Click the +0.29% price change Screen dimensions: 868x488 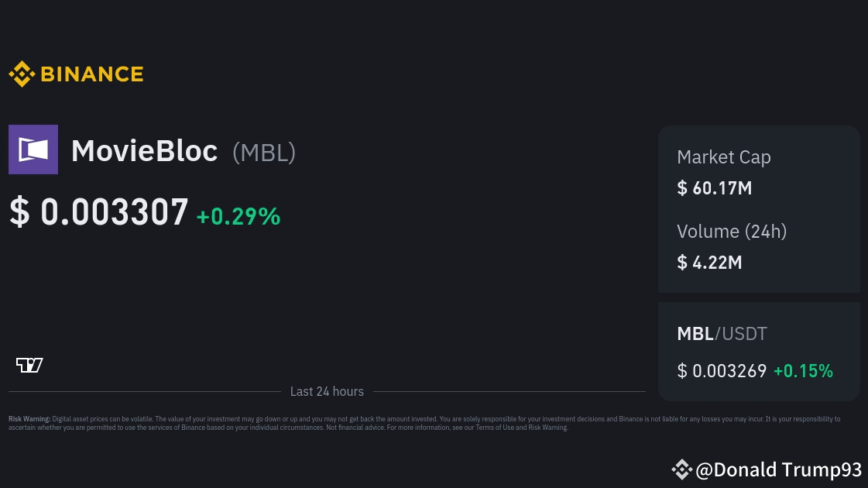tap(238, 216)
